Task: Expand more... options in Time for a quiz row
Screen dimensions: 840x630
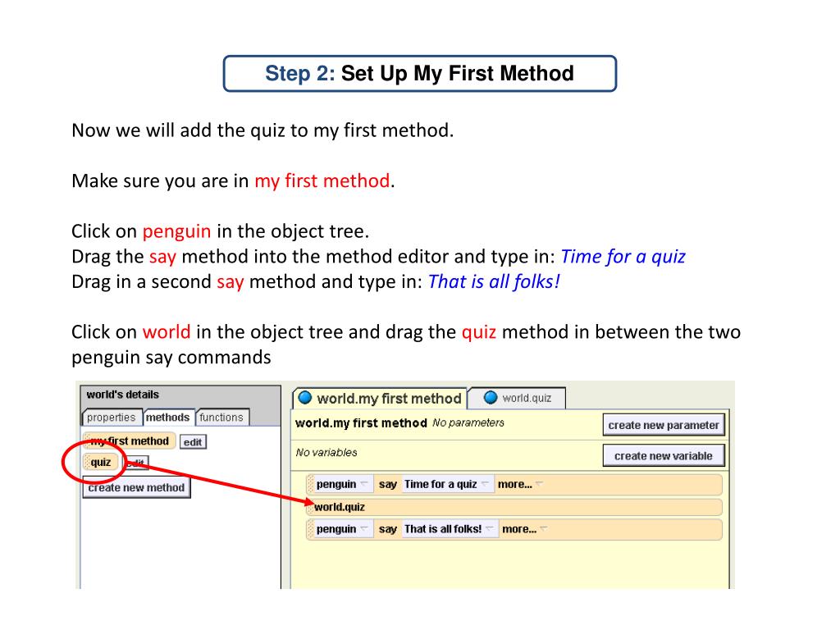Action: [520, 484]
